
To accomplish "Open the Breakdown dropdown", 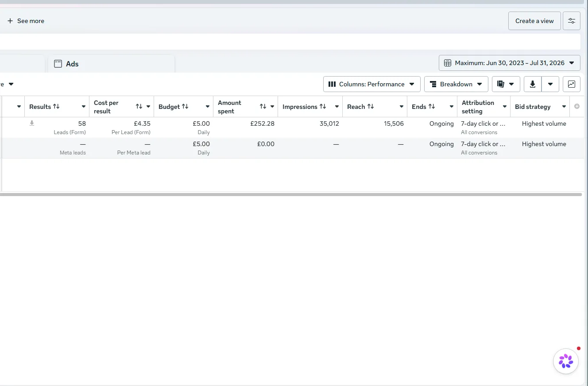I will (x=456, y=84).
